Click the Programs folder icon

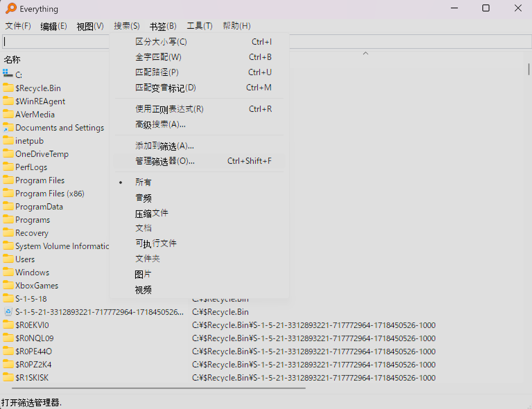click(8, 219)
